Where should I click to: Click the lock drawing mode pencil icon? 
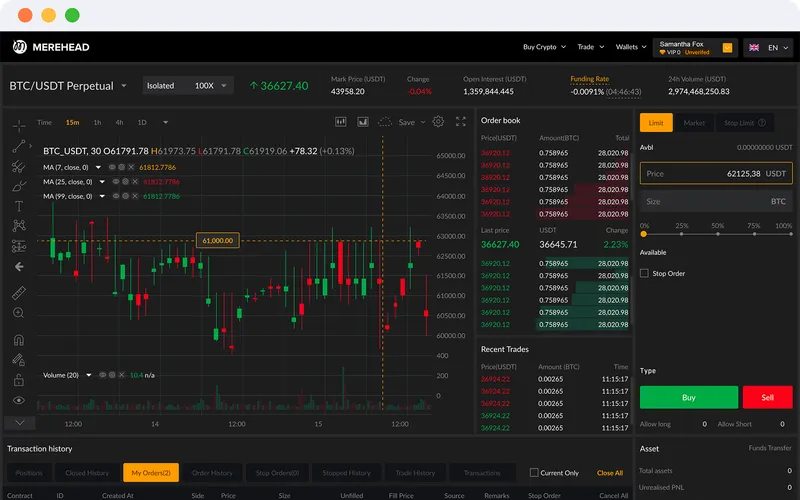[19, 360]
